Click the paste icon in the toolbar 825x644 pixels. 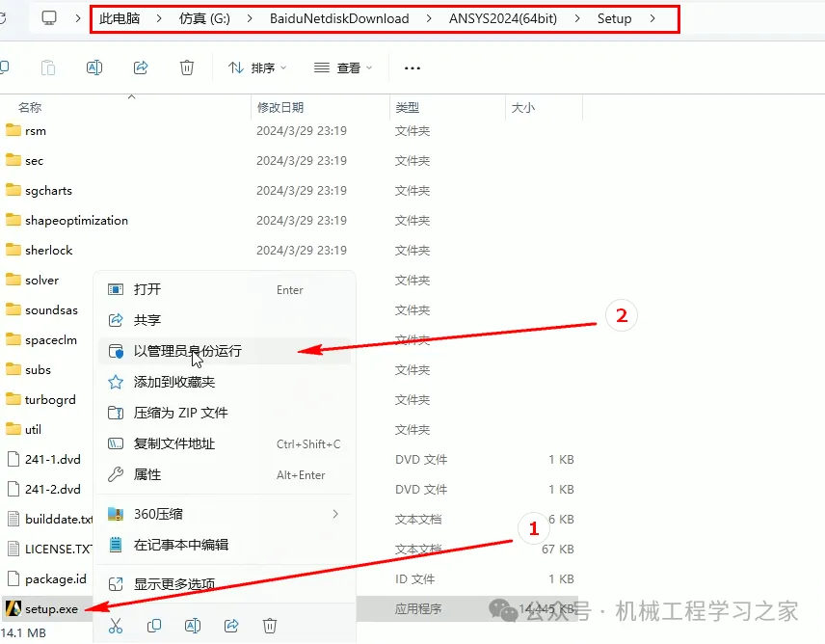48,67
